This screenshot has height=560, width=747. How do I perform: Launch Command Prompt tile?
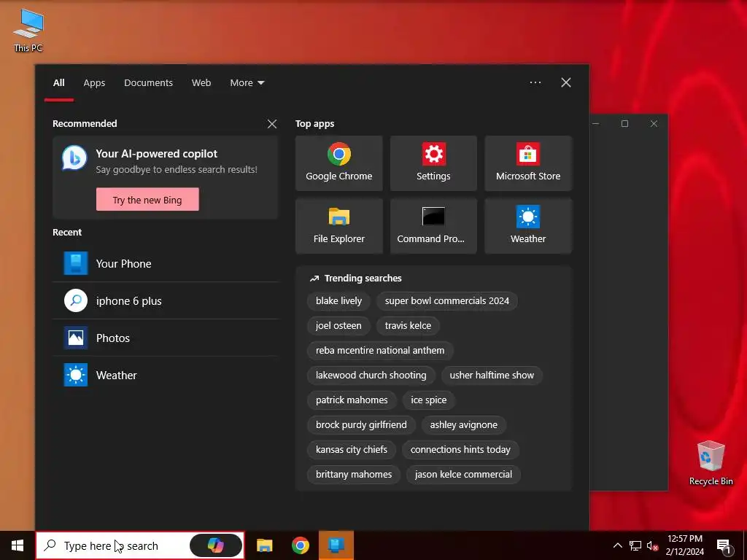[x=433, y=226]
